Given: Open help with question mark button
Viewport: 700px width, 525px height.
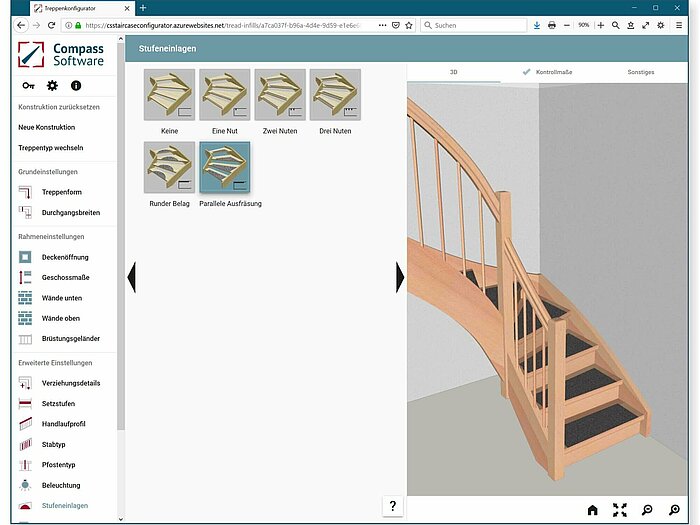Looking at the screenshot, I should click(393, 506).
